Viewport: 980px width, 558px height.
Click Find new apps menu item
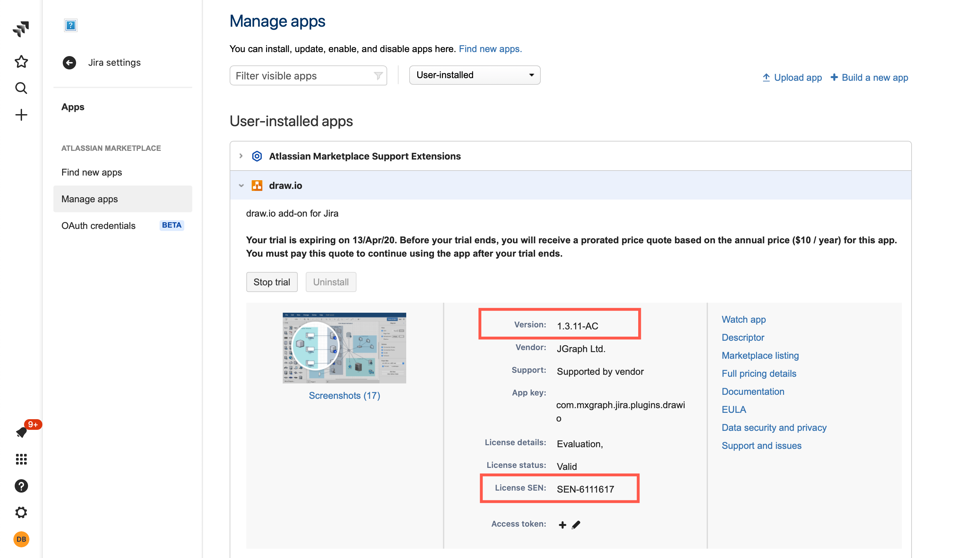[91, 172]
